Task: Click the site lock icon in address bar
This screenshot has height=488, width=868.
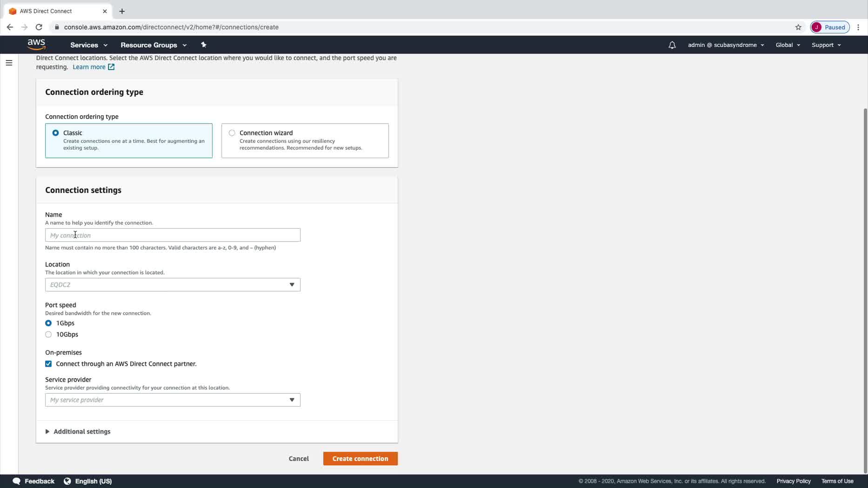Action: [x=57, y=27]
